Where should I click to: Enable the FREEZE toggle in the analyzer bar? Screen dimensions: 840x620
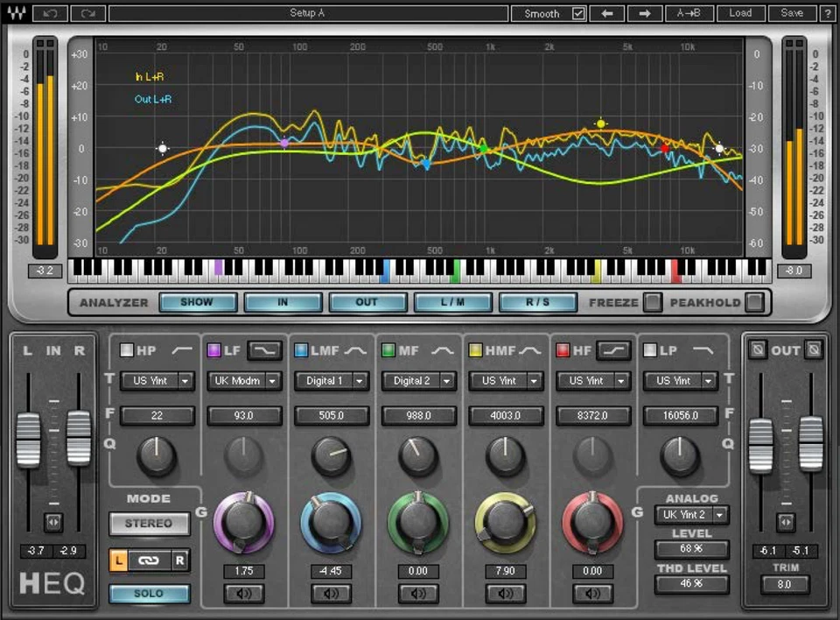click(651, 302)
